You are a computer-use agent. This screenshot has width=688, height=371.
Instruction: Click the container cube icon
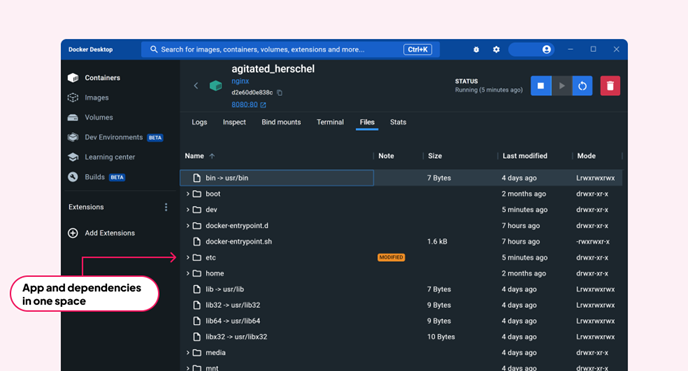coord(215,86)
